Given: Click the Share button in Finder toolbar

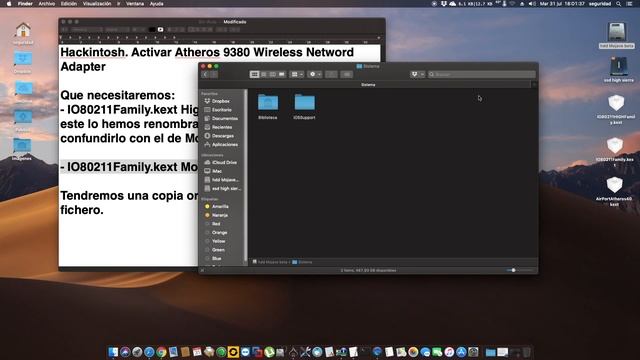Looking at the screenshot, I should (x=331, y=74).
